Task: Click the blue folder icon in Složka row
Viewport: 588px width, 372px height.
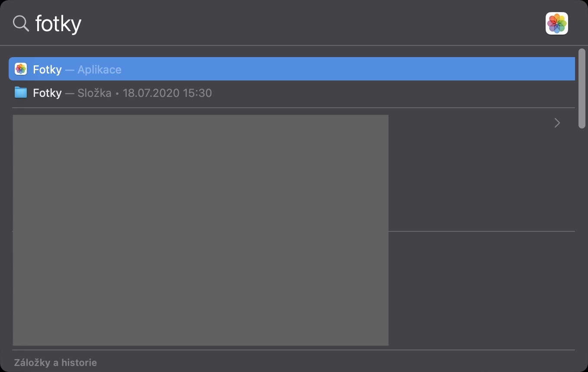Action: tap(21, 93)
